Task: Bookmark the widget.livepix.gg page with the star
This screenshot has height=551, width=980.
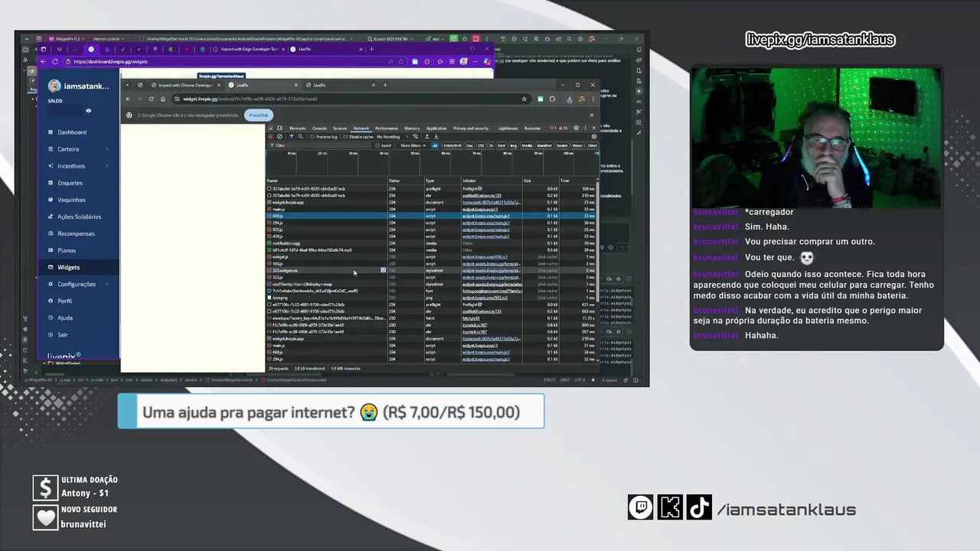Action: 524,99
